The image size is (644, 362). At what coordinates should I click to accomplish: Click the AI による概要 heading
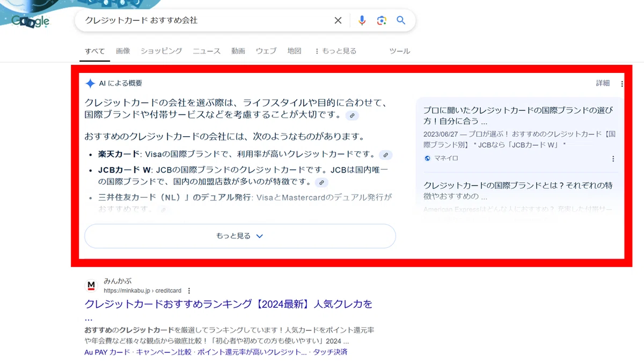[120, 83]
